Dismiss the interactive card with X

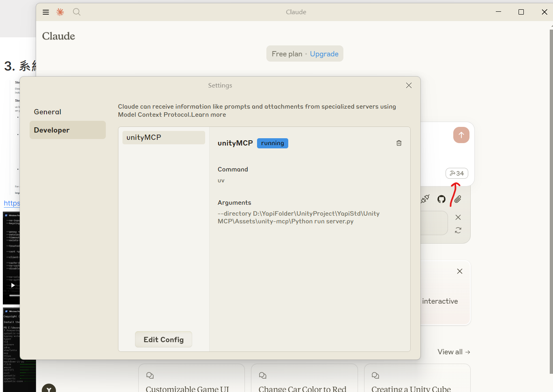pyautogui.click(x=460, y=271)
